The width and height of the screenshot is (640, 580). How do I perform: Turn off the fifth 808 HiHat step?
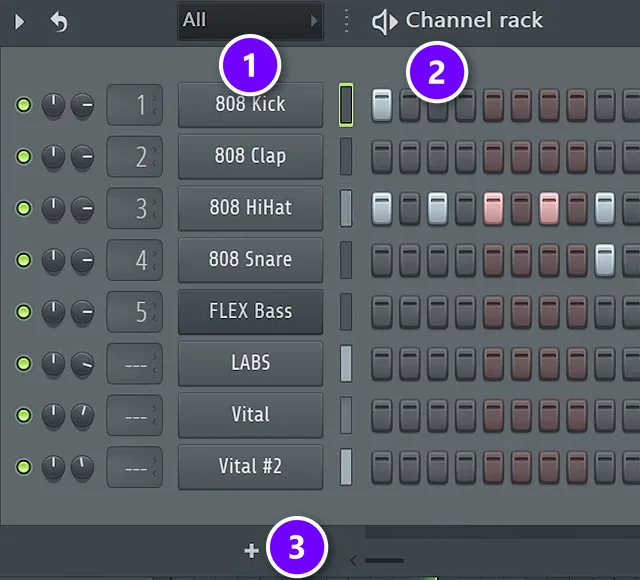click(x=493, y=208)
